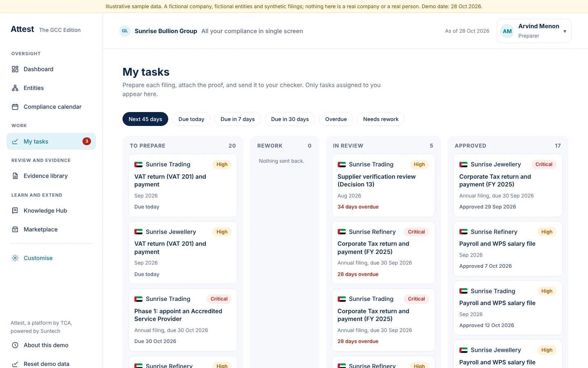Screen dimensions: 588x368
Task: Click the Reset demo data icon
Action: point(15,364)
